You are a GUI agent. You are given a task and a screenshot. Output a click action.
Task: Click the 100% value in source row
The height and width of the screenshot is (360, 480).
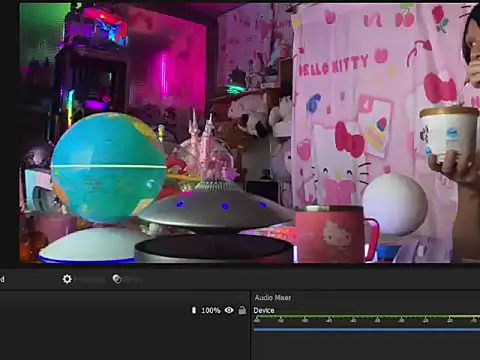coord(211,310)
